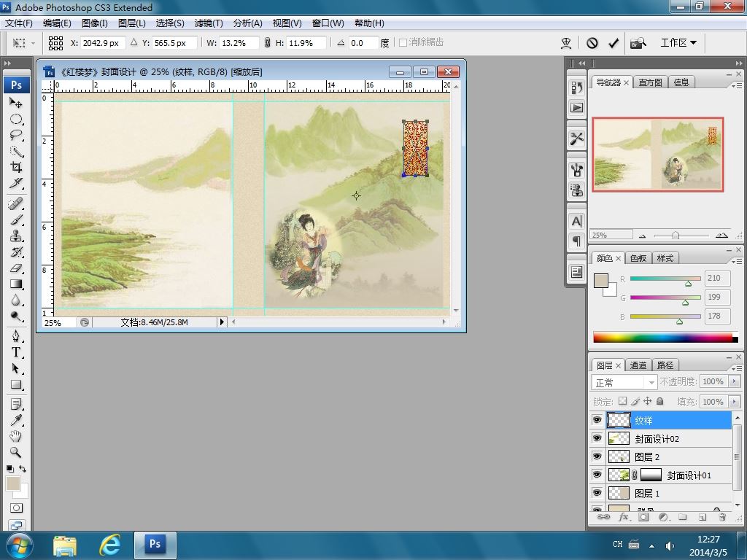Select the Clone Stamp tool
The image size is (747, 560).
[x=16, y=236]
